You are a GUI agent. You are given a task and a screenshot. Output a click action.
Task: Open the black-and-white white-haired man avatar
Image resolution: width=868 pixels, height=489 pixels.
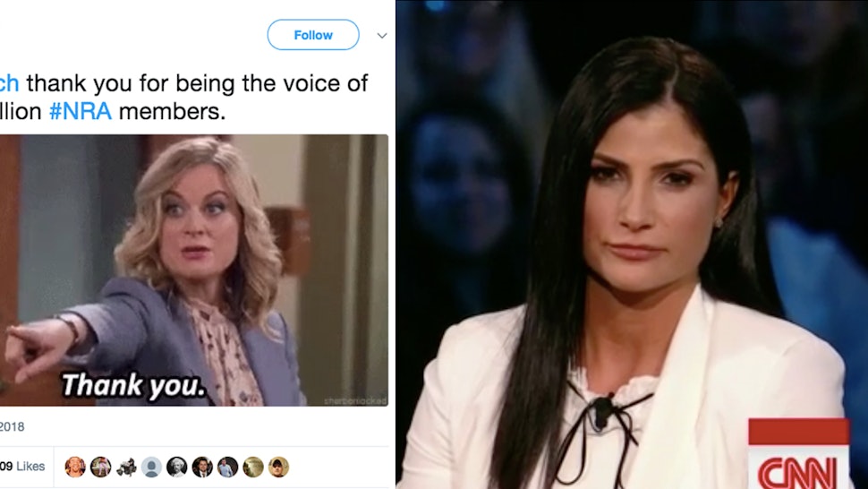[x=176, y=467]
